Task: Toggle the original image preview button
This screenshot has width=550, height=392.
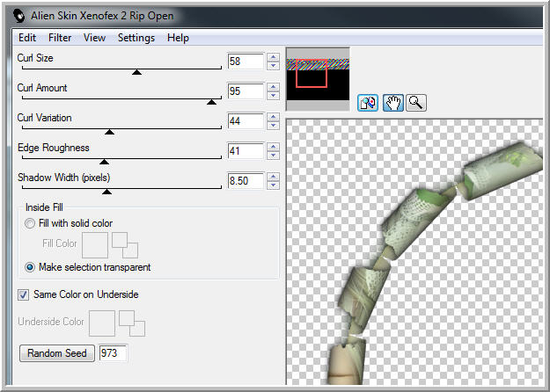Action: click(368, 103)
